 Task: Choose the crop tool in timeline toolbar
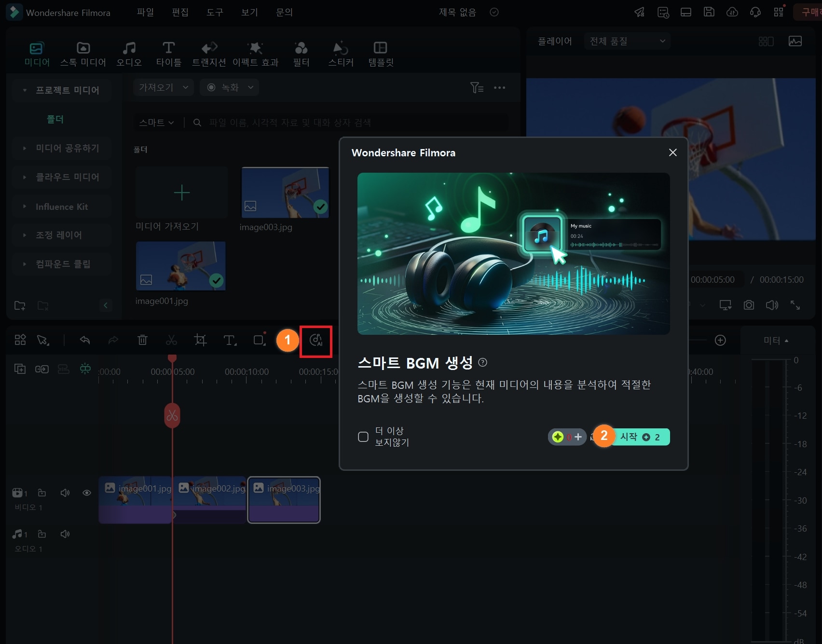tap(200, 340)
